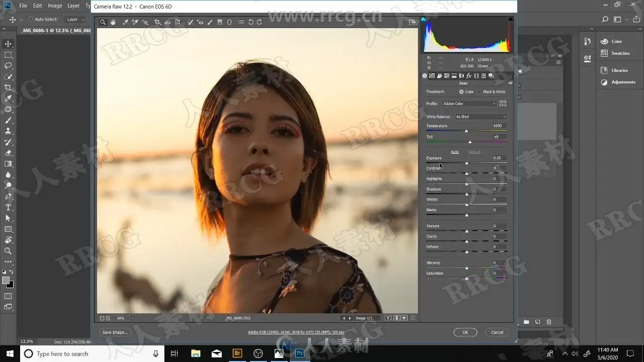Click the Exposure slider handle
The width and height of the screenshot is (644, 362).
coord(466,163)
